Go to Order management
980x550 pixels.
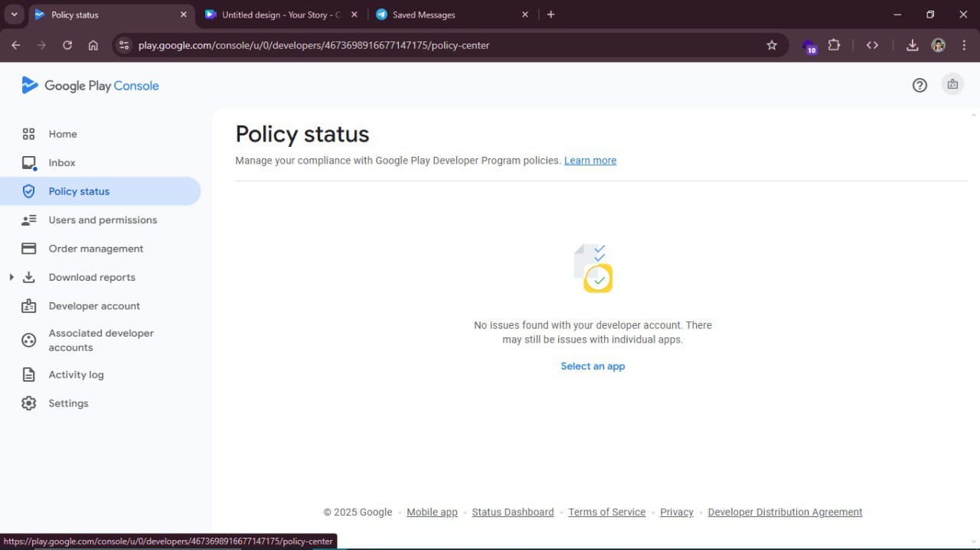[x=96, y=249]
